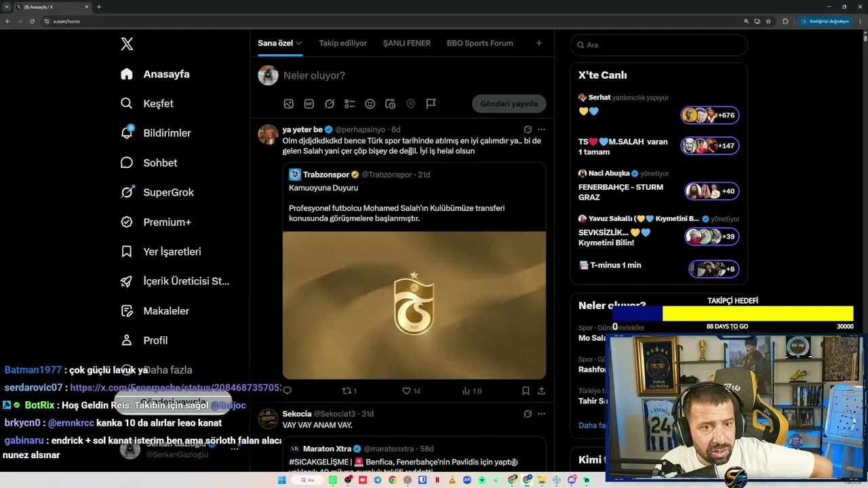Open more options on Sekocia post
The width and height of the screenshot is (868, 488).
tap(541, 414)
